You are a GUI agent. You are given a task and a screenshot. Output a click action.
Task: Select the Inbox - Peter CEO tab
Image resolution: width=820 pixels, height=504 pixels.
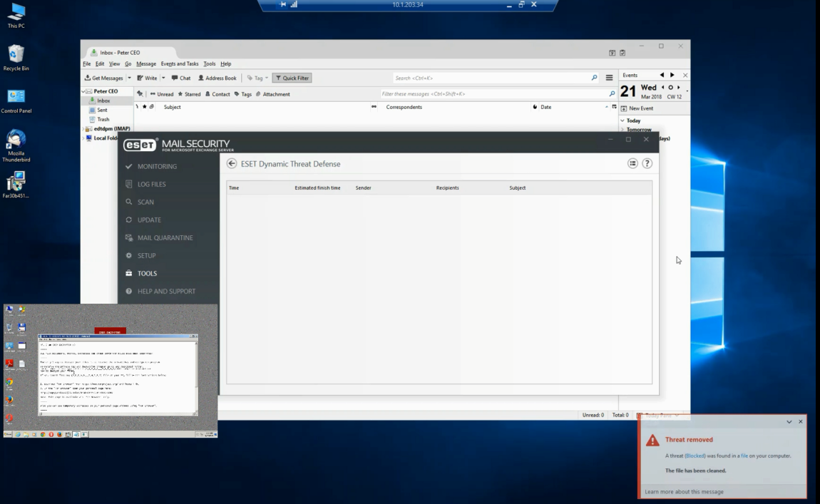pyautogui.click(x=130, y=52)
